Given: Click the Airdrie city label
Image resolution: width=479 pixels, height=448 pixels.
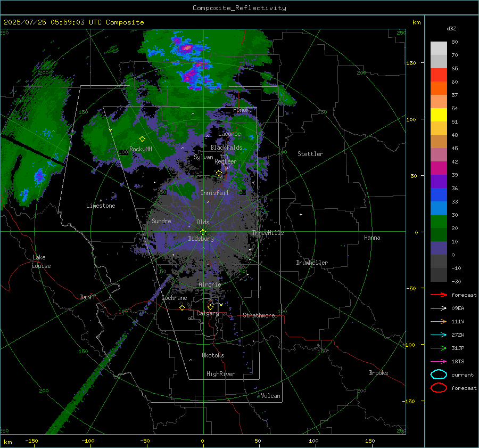Looking at the screenshot, I should click(210, 284).
